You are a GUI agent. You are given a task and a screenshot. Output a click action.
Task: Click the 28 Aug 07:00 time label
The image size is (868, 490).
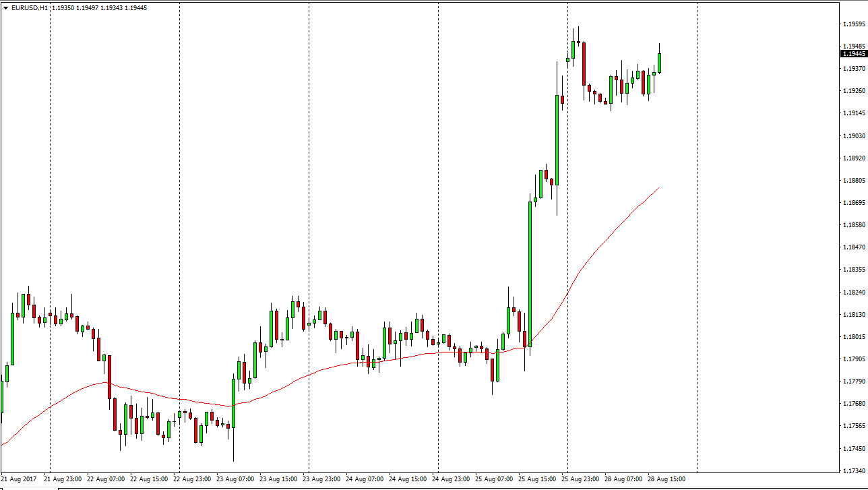pyautogui.click(x=623, y=479)
